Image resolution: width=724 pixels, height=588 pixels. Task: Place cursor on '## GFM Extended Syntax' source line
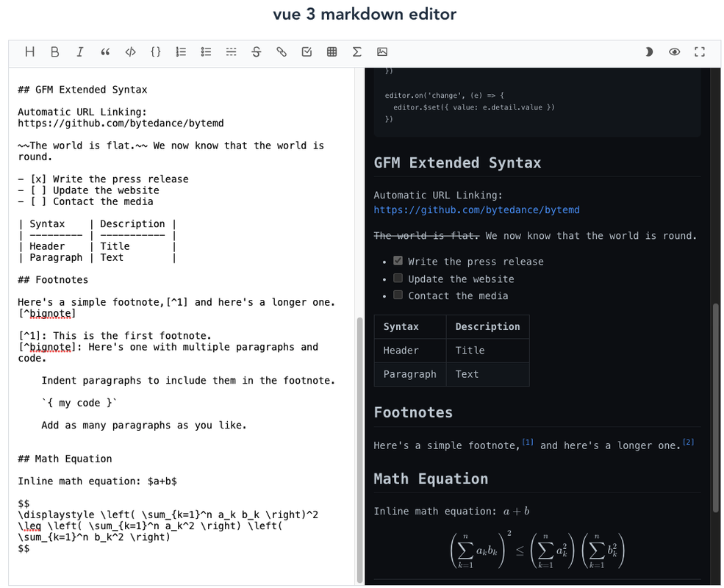coord(82,90)
